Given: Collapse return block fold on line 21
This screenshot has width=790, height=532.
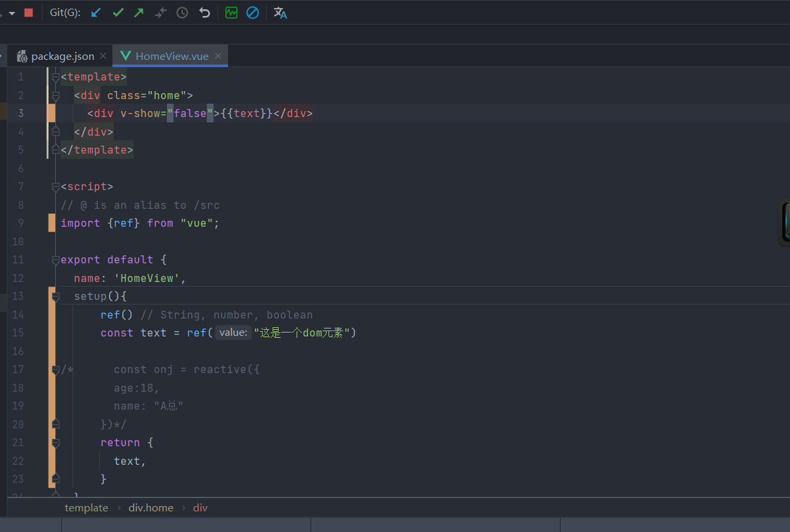Looking at the screenshot, I should click(x=56, y=443).
